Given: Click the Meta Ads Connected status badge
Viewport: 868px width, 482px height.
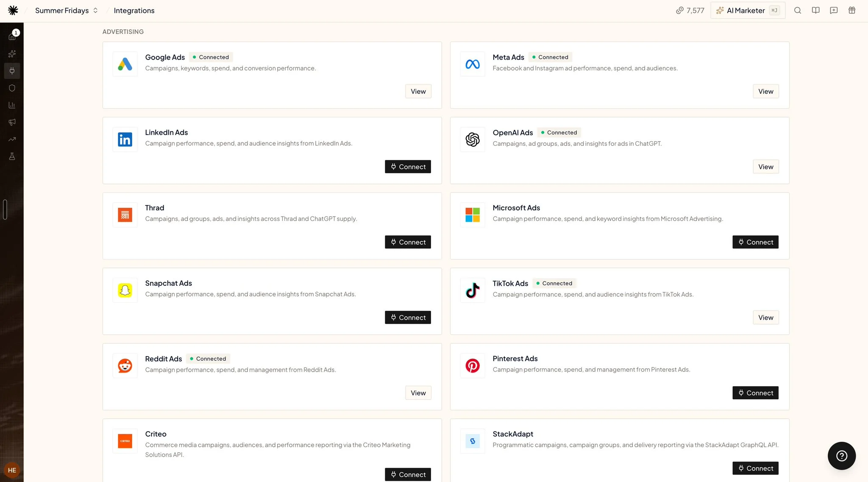Looking at the screenshot, I should (550, 57).
